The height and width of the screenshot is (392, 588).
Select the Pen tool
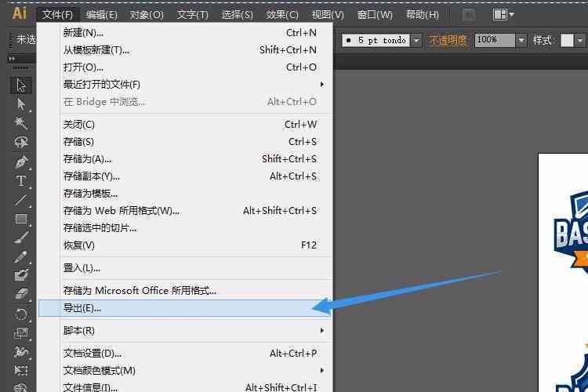coord(21,162)
